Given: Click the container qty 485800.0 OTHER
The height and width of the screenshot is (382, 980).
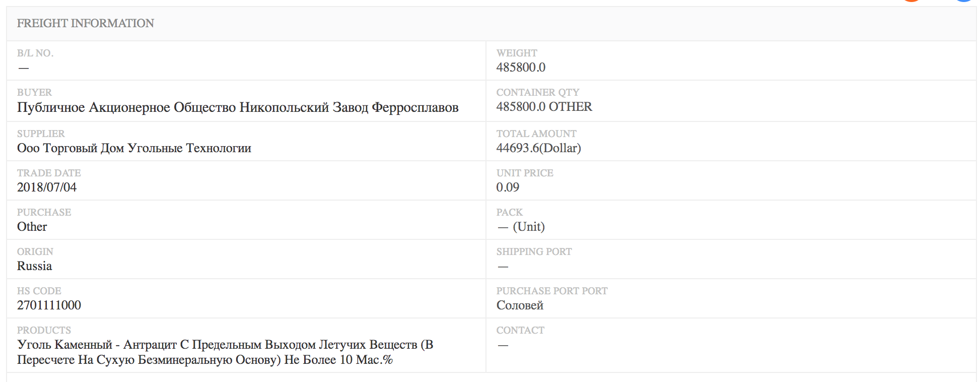Looking at the screenshot, I should tap(544, 107).
